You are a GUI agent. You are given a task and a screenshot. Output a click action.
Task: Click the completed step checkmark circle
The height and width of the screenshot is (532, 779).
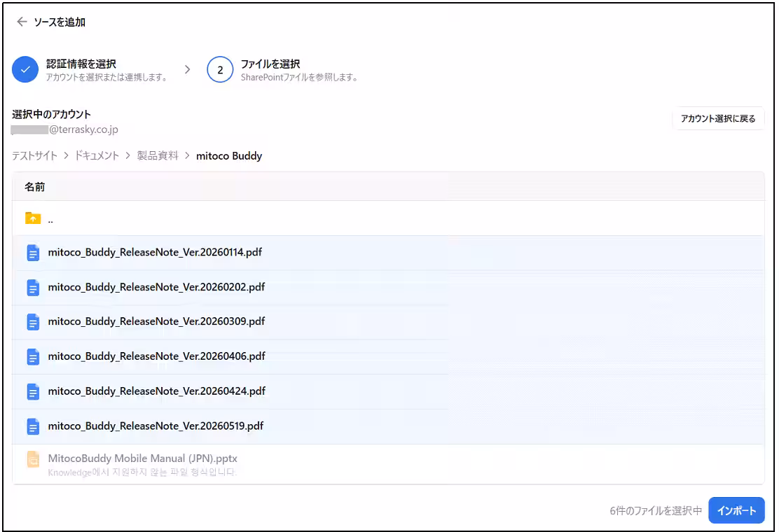[x=25, y=69]
